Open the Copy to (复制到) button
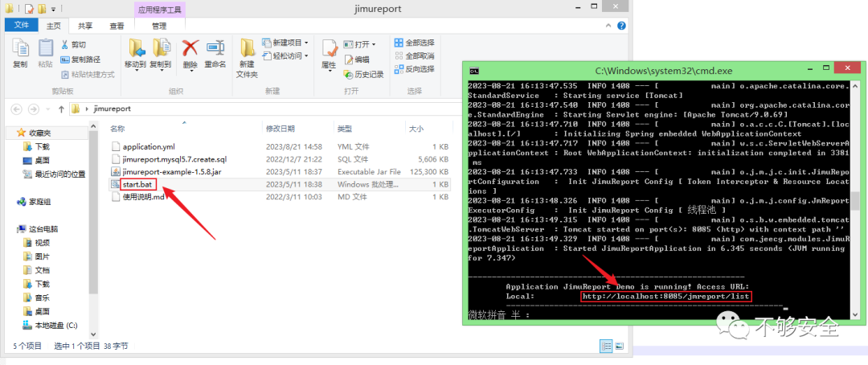Viewport: 868px width, 365px height. tap(161, 53)
